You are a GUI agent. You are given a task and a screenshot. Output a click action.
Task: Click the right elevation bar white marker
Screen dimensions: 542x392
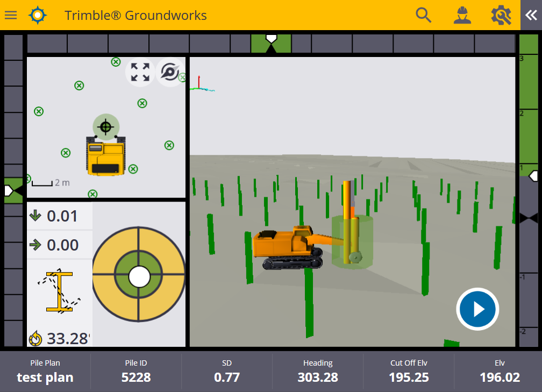tap(533, 176)
